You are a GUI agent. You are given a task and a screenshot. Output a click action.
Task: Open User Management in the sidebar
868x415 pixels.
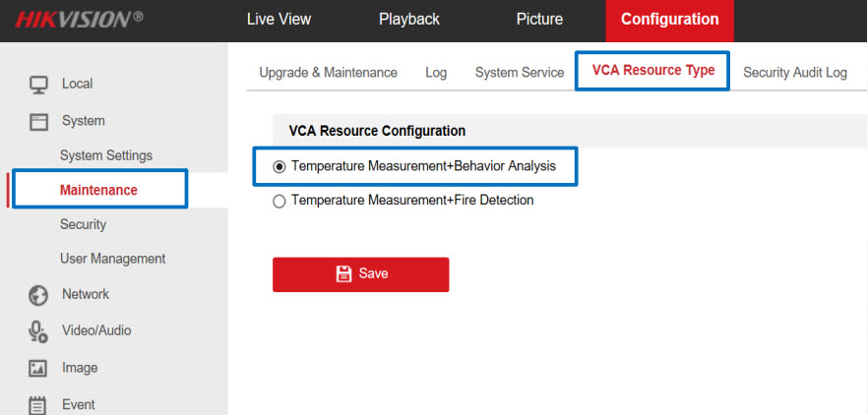(x=112, y=259)
